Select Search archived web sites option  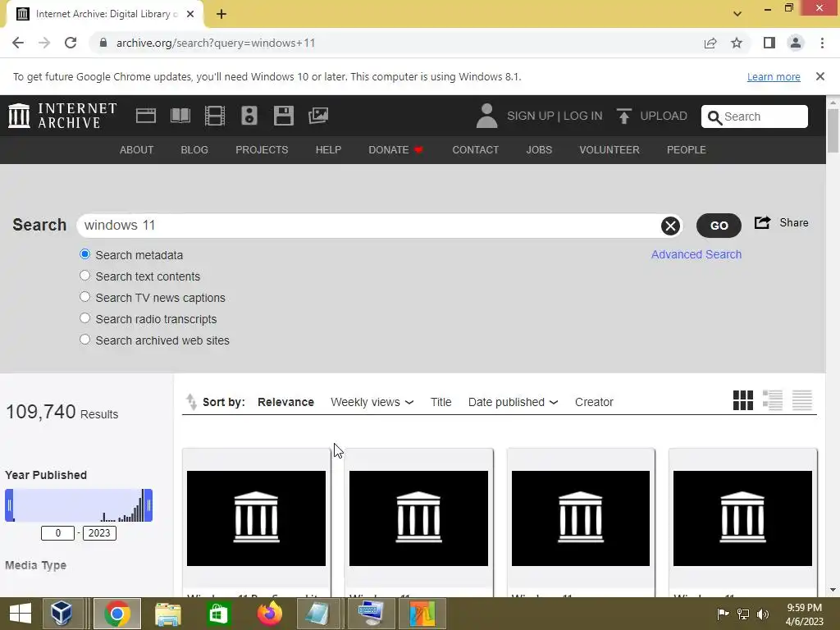pyautogui.click(x=84, y=340)
